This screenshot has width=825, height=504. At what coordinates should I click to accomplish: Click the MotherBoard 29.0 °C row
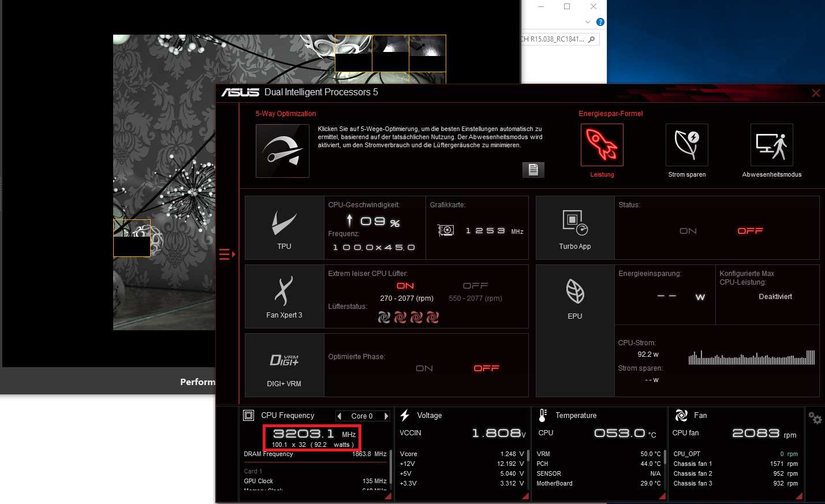[x=599, y=483]
